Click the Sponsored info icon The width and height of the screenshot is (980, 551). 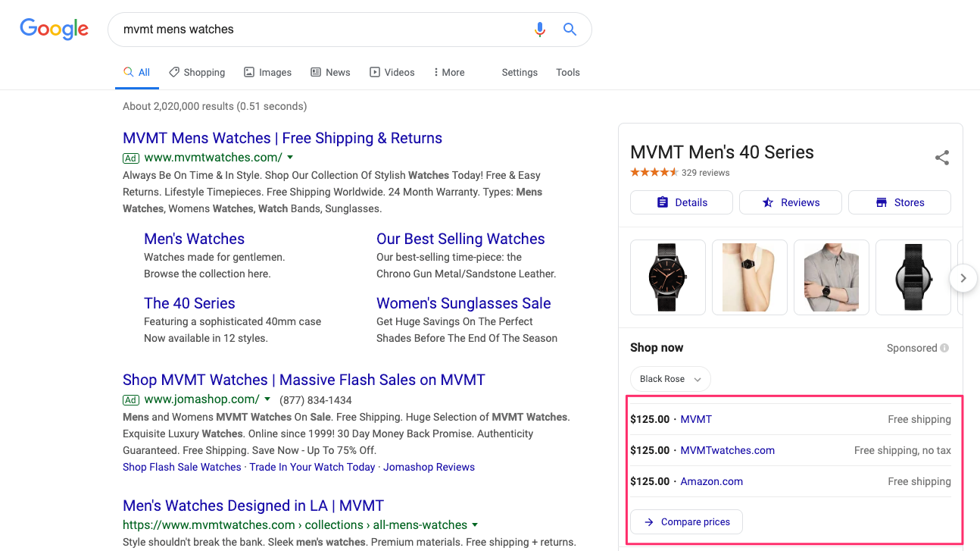point(944,348)
